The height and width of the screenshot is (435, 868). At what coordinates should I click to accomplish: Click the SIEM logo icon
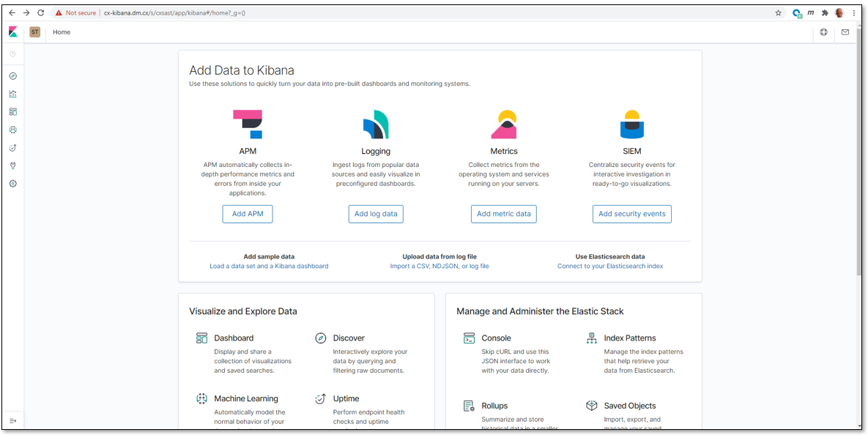click(631, 124)
